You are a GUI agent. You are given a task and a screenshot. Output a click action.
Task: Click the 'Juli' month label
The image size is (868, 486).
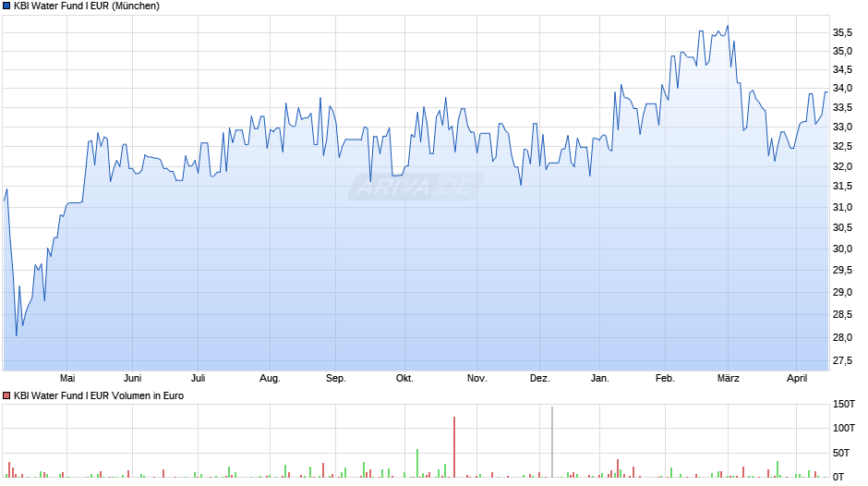pos(199,378)
